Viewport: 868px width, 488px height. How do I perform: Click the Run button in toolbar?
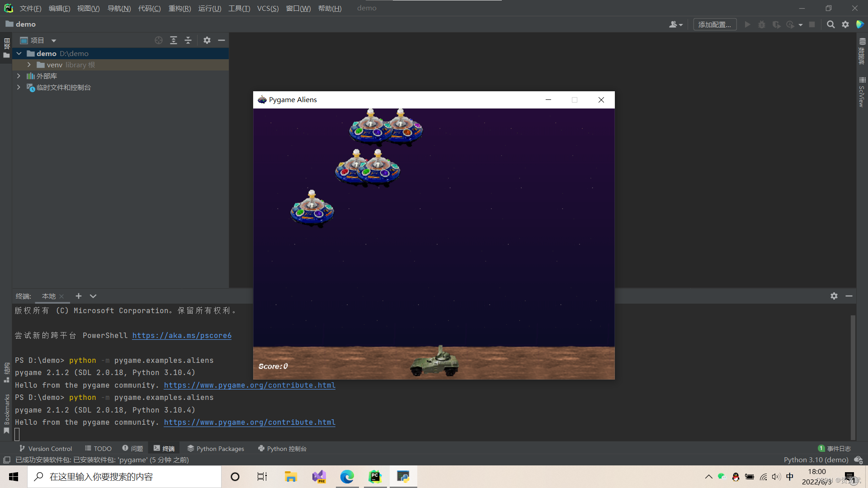point(748,24)
